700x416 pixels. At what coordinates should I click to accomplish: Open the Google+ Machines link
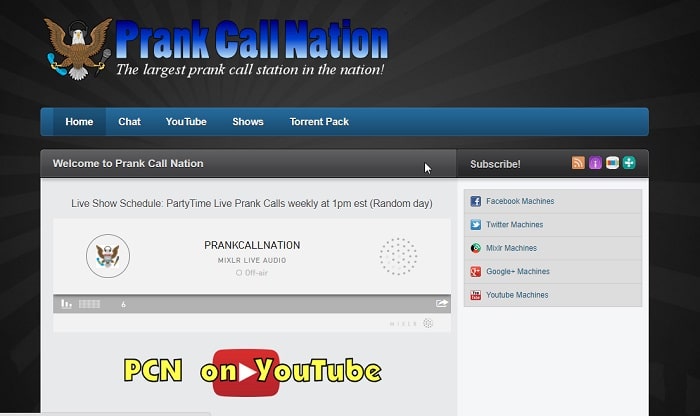pyautogui.click(x=518, y=271)
